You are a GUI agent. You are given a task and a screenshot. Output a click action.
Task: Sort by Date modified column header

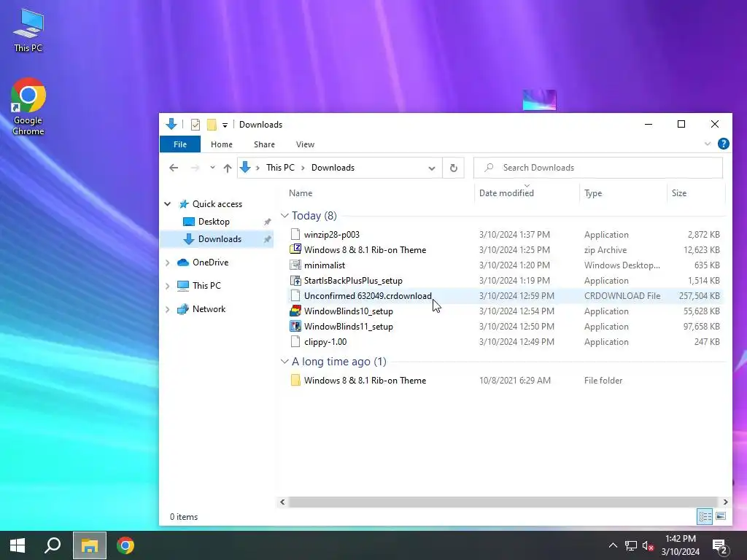point(506,192)
